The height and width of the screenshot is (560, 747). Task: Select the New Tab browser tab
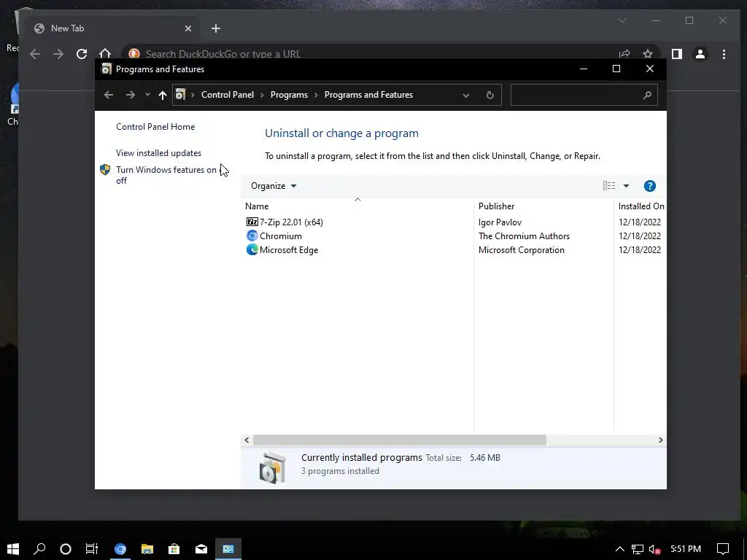[112, 28]
